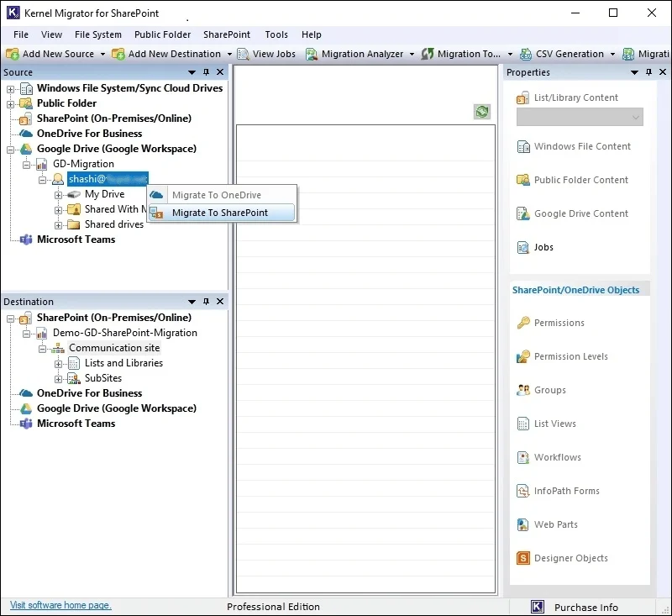Expand Lists and Libraries in Destination

click(x=58, y=364)
